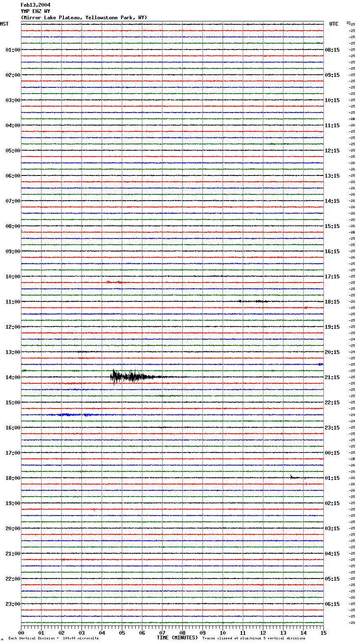This screenshot has width=357, height=644.
Task: Click the "02:15" UTC time label
Action: coord(332,503)
